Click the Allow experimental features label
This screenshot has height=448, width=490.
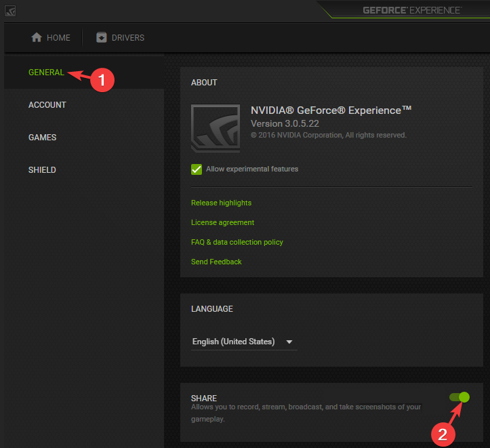(x=252, y=169)
